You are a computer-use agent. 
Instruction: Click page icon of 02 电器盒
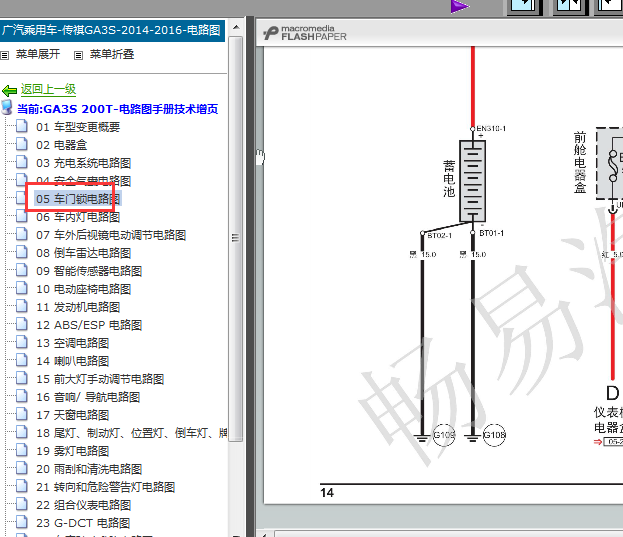click(22, 143)
